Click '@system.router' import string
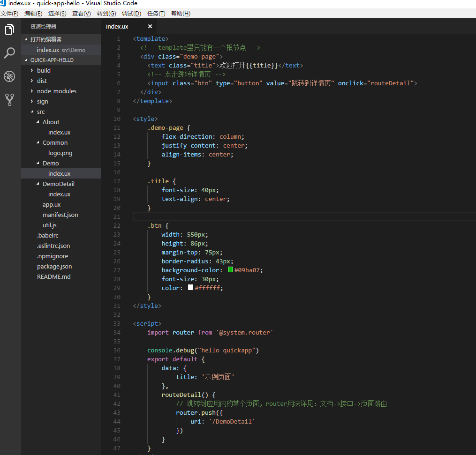The height and width of the screenshot is (455, 476). 245,332
